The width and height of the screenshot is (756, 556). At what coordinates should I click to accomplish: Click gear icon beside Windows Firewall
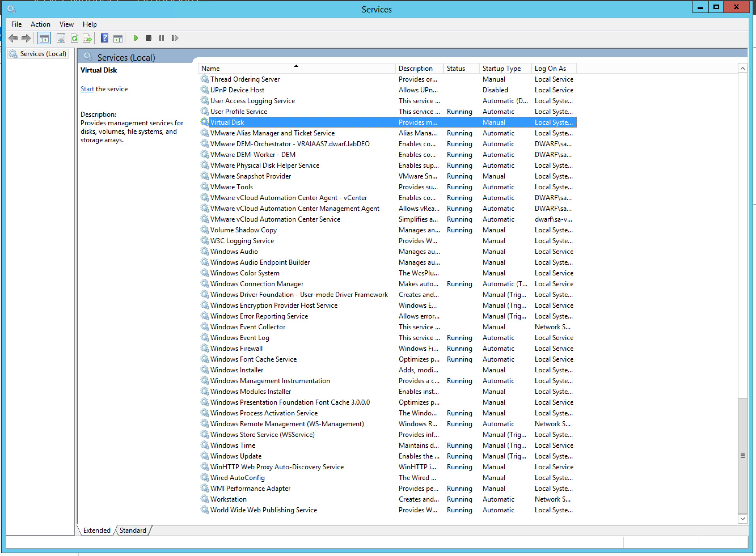(x=204, y=348)
